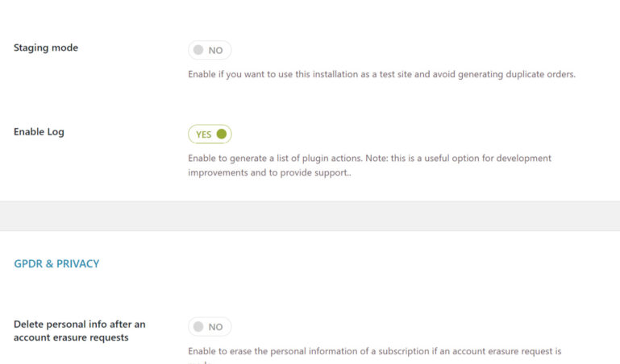Click the GPDR & PRIVACY section heading
Screen dimensions: 620x364
pos(56,263)
